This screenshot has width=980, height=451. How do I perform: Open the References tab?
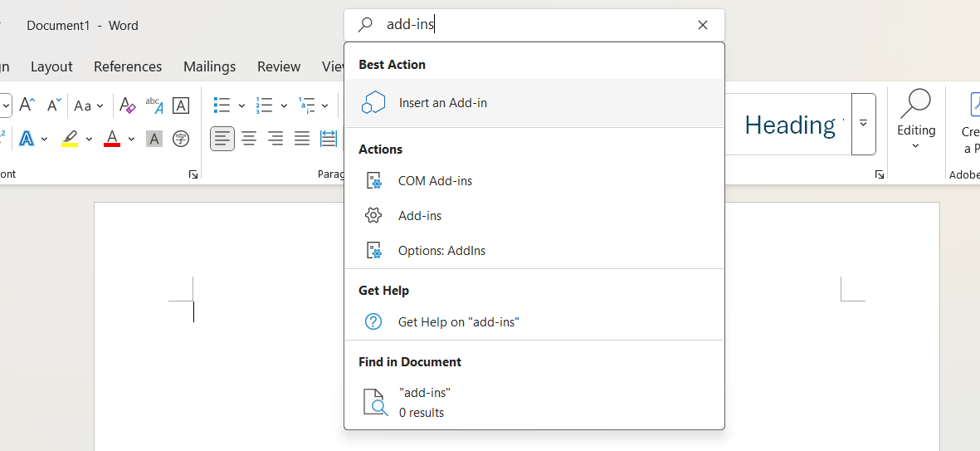point(128,66)
